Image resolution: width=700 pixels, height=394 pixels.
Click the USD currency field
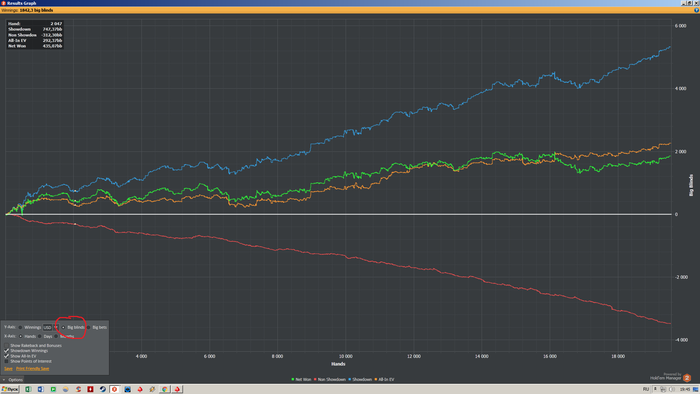pos(48,327)
